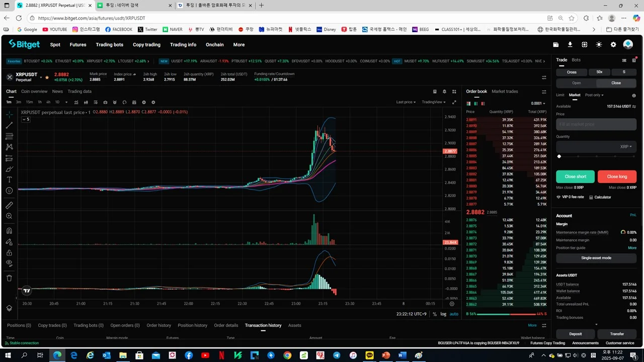This screenshot has width=644, height=362.
Task: Select the text annotation tool
Action: pyautogui.click(x=9, y=179)
